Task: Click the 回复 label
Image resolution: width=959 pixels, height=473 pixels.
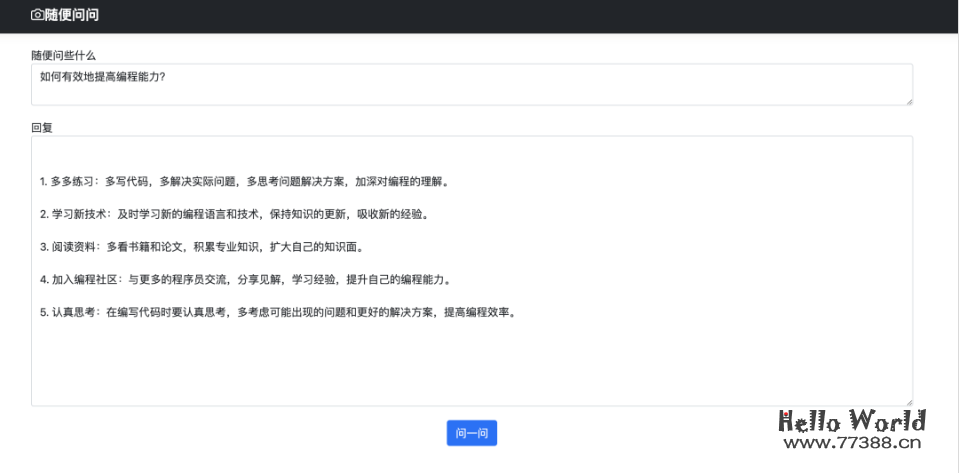Action: (42, 128)
